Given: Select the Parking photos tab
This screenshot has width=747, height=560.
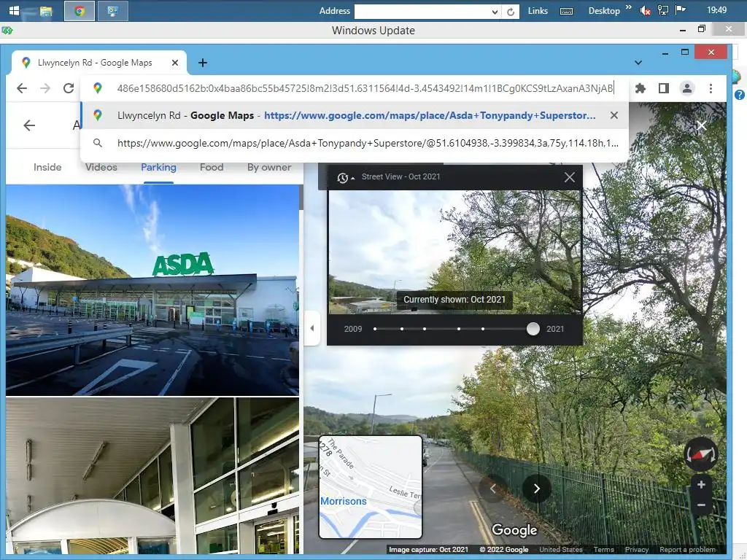Looking at the screenshot, I should (158, 167).
